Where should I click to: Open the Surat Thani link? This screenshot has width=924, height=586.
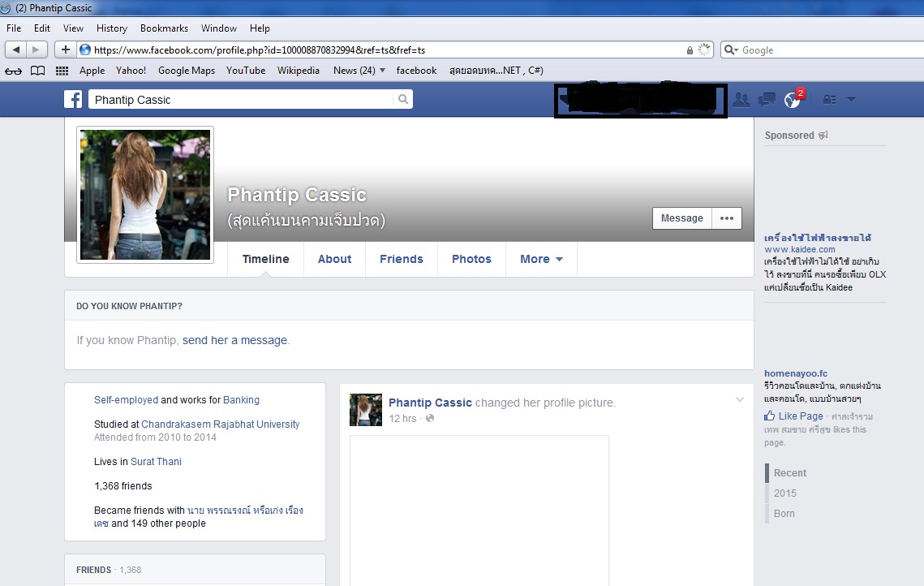156,462
